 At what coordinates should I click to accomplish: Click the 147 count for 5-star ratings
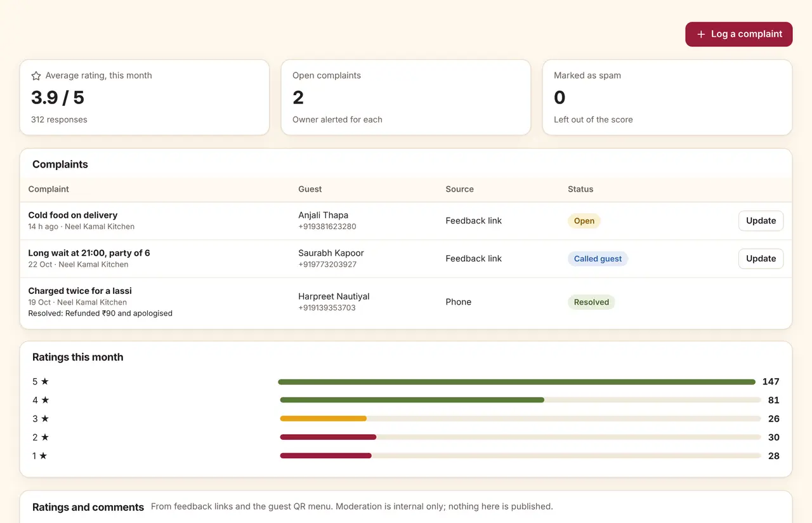pos(771,382)
